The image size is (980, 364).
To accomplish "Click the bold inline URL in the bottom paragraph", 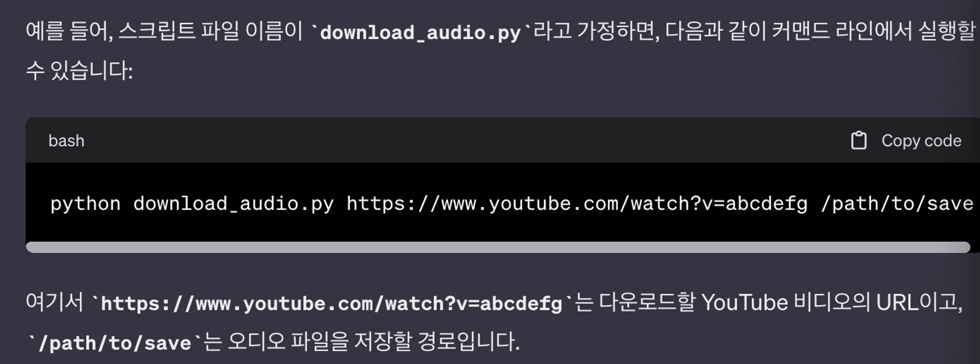I will click(332, 304).
